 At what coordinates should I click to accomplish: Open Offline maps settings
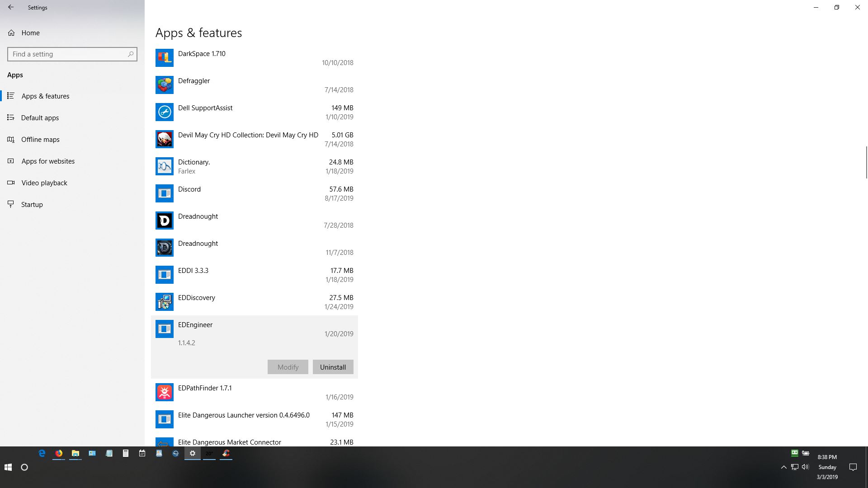[40, 140]
